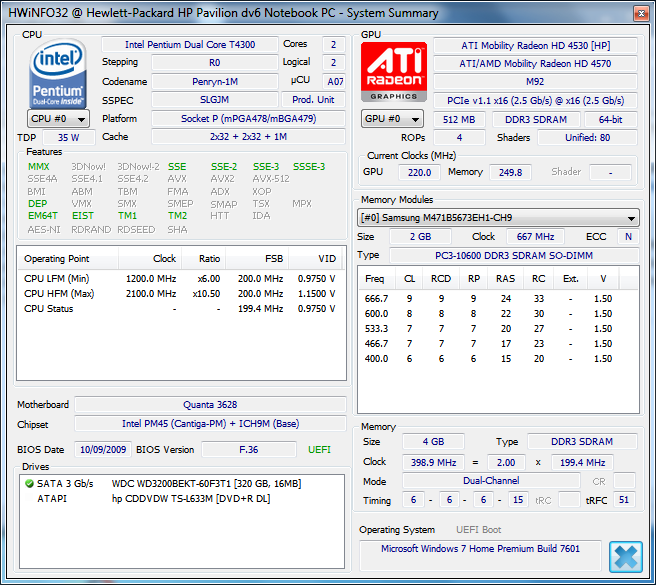Click the BIOS date 10/09/2009 field
Image resolution: width=656 pixels, height=588 pixels.
coord(103,450)
